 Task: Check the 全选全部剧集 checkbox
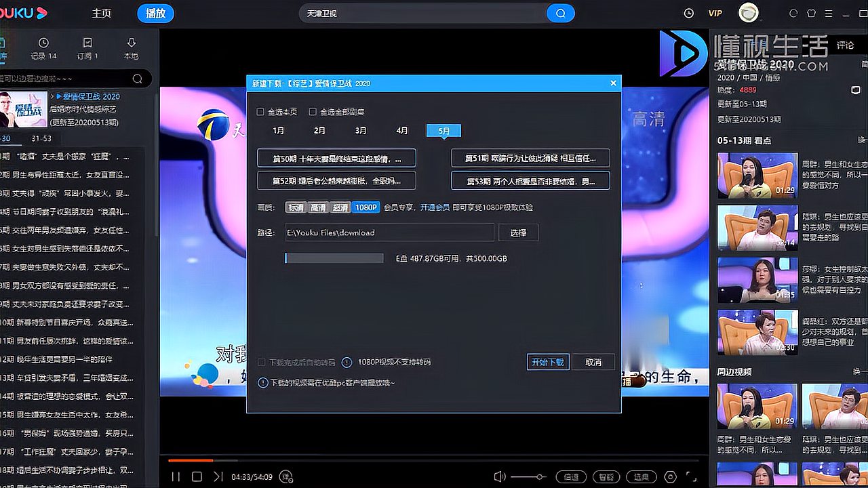(x=313, y=112)
